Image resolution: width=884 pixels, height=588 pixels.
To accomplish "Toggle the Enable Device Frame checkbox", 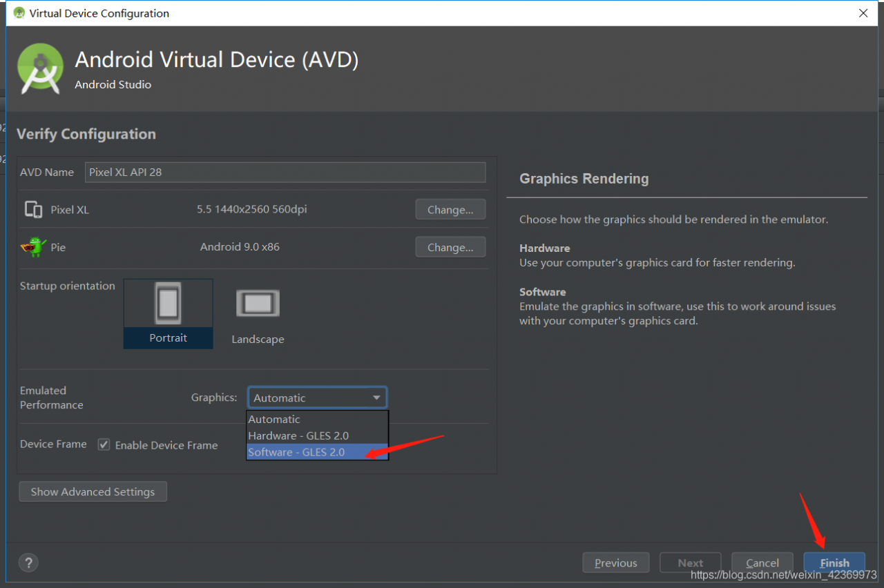I will [104, 445].
